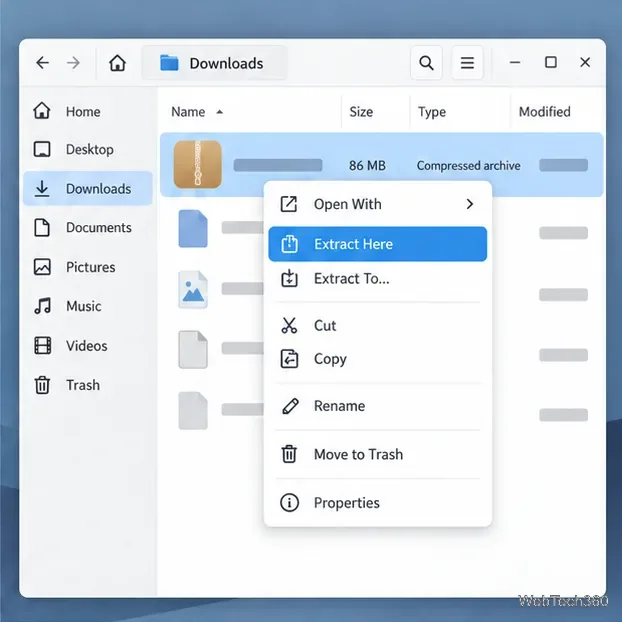The width and height of the screenshot is (622, 622).
Task: Open Home in the sidebar
Action: click(88, 111)
